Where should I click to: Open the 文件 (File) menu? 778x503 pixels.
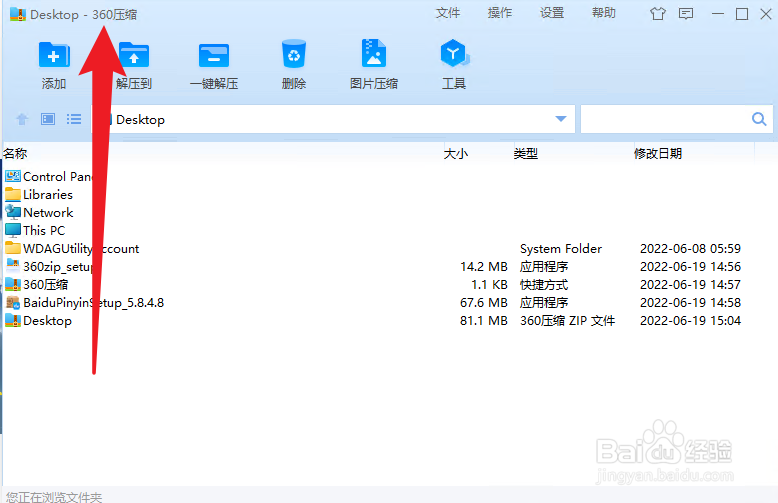[x=448, y=13]
